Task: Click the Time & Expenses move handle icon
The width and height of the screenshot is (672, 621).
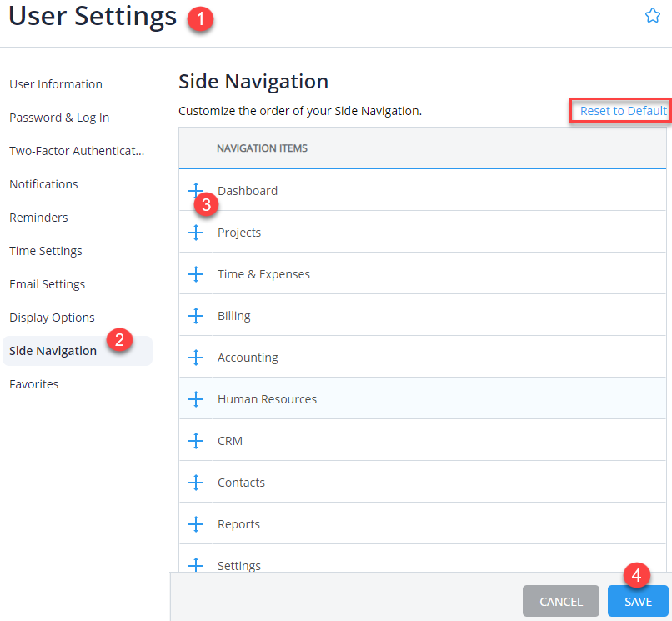Action: click(x=196, y=274)
